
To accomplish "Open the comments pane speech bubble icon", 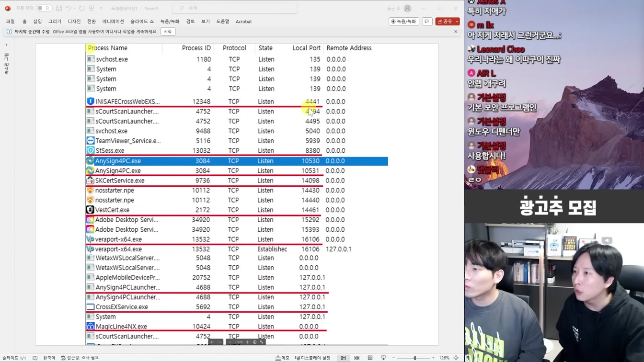I will pyautogui.click(x=427, y=22).
